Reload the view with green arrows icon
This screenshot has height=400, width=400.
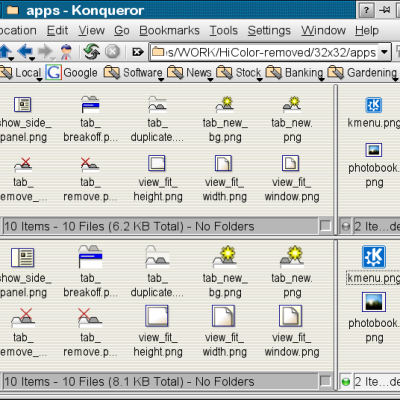(92, 52)
